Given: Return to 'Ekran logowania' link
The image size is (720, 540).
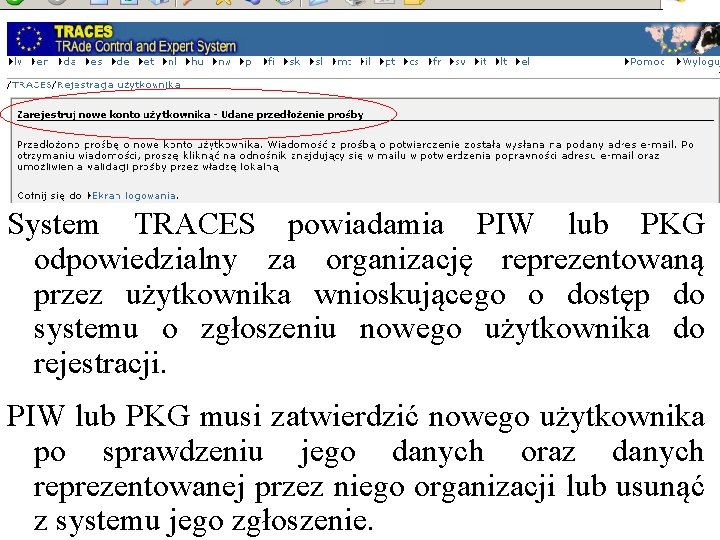Looking at the screenshot, I should tap(132, 196).
